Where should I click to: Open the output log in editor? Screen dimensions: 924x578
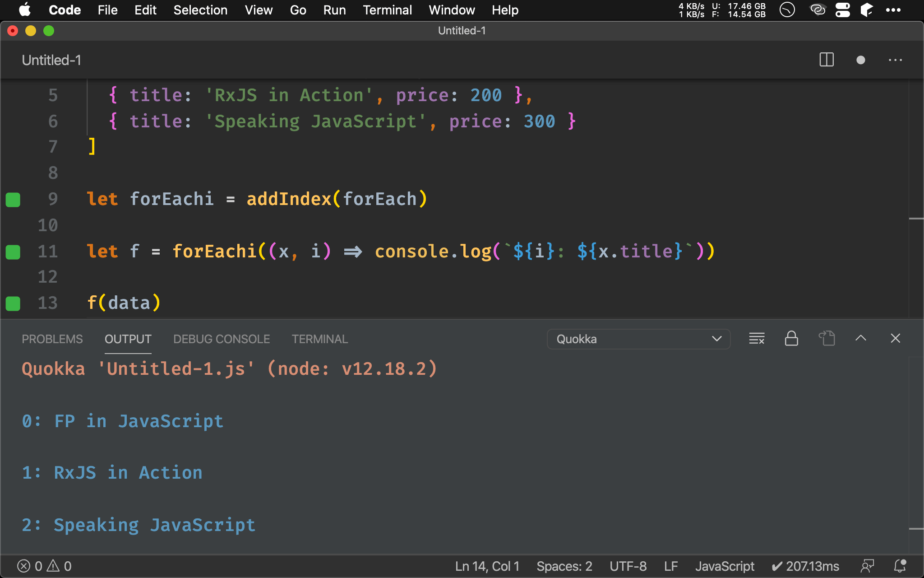pos(827,339)
